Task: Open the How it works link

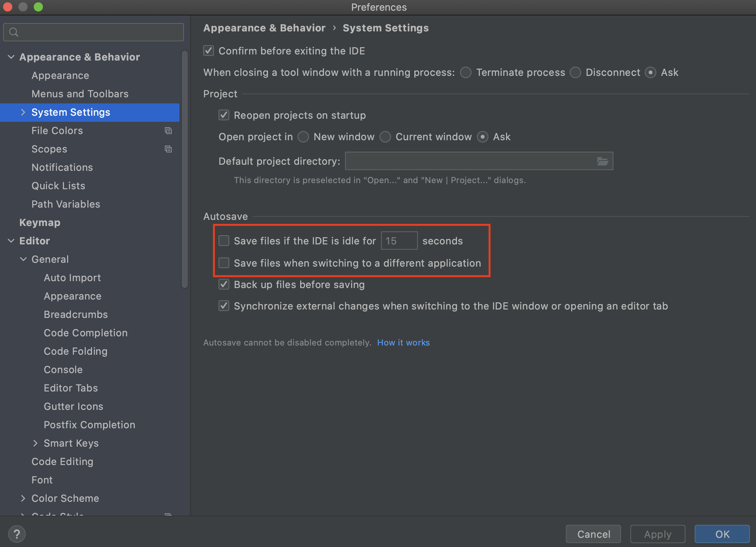Action: [403, 342]
